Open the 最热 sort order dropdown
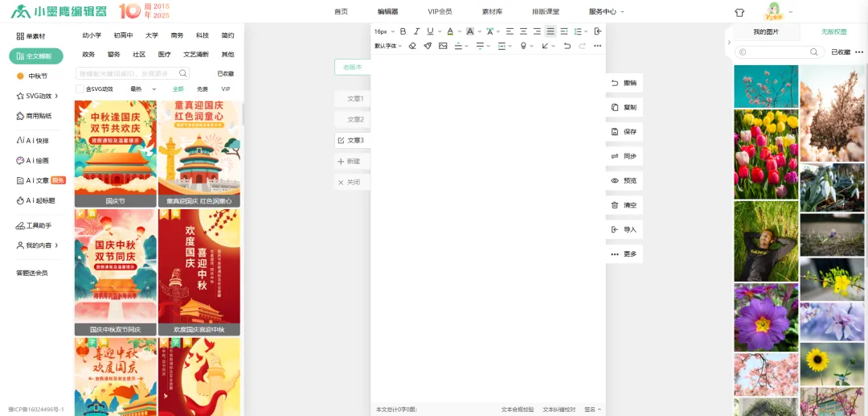 [143, 89]
